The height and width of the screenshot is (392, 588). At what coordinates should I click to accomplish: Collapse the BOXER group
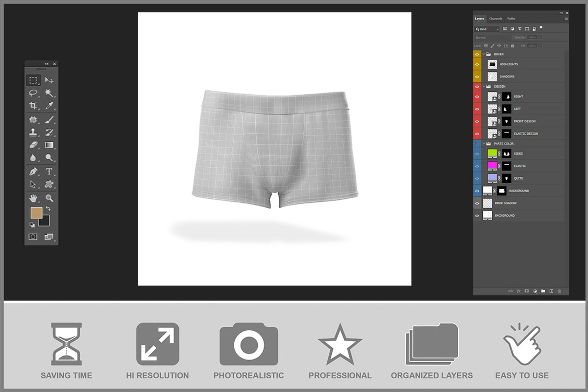coord(484,54)
